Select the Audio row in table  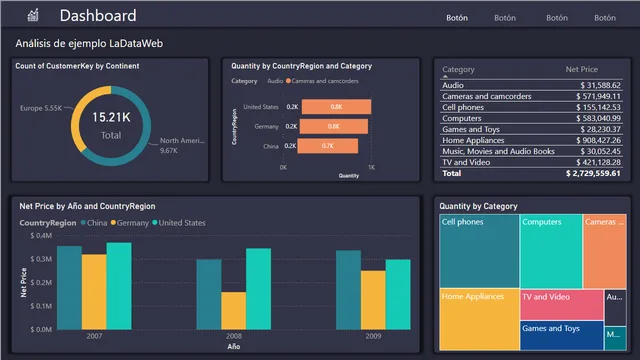tap(531, 85)
